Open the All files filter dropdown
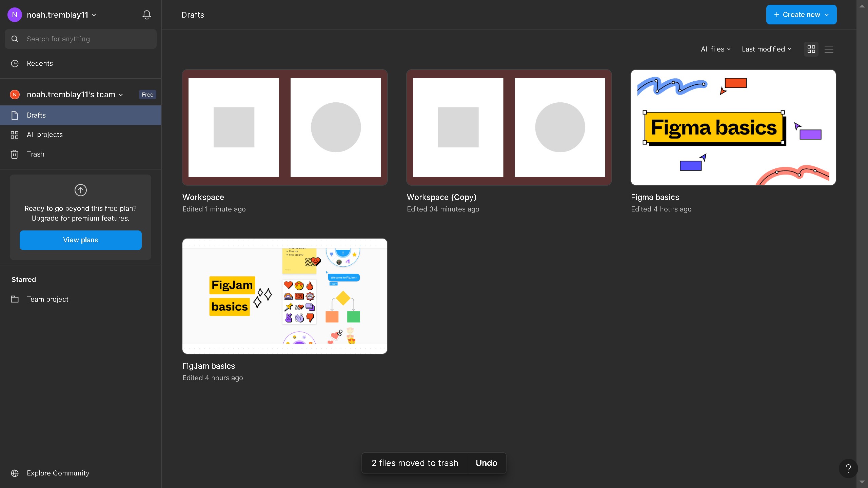The height and width of the screenshot is (488, 868). [715, 49]
